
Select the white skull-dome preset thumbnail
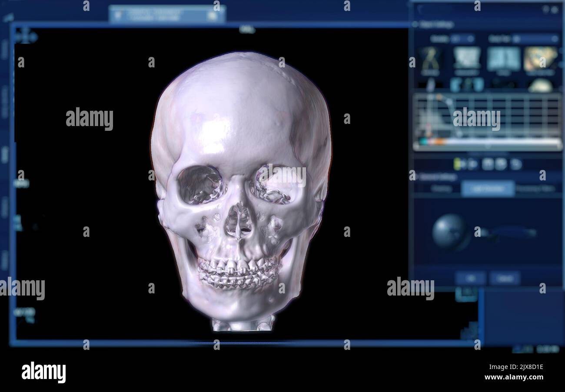[540, 85]
